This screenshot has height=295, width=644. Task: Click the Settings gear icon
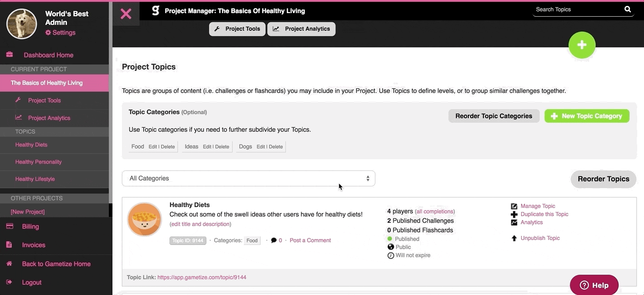[x=48, y=32]
